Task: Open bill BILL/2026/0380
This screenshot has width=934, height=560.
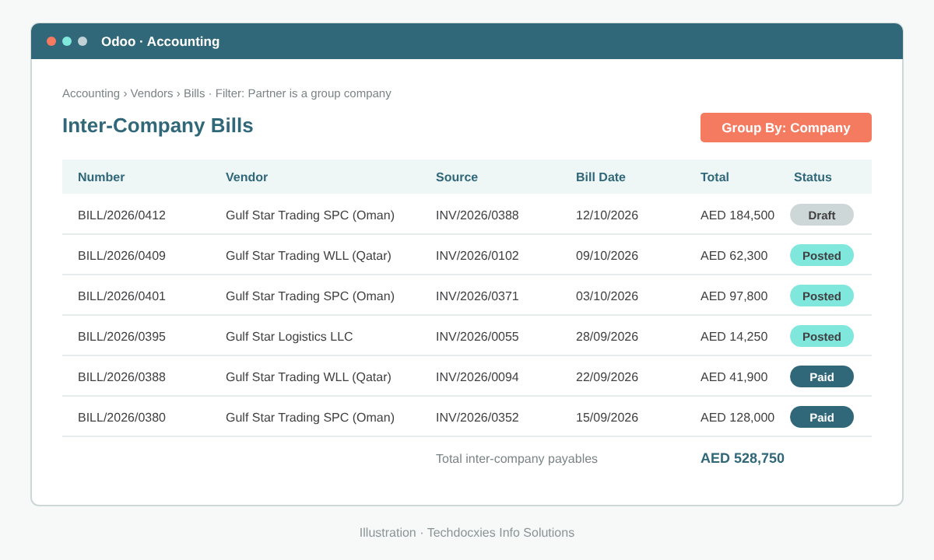Action: 121,418
